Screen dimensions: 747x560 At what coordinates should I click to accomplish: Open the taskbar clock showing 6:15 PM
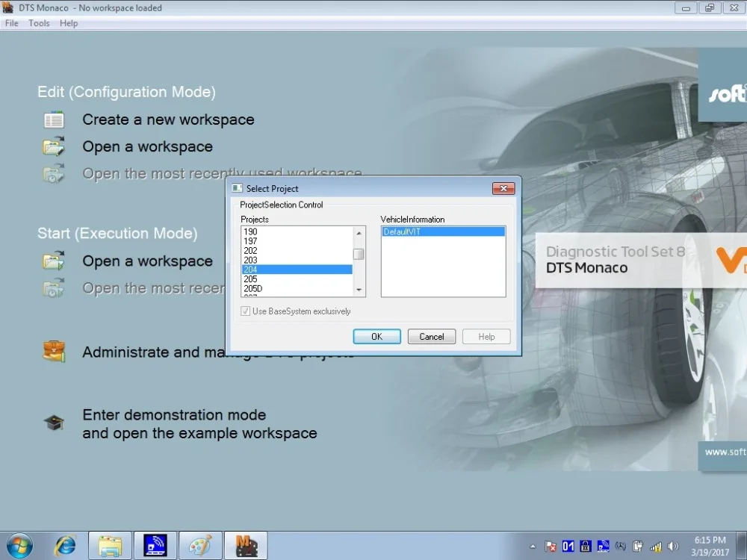(710, 547)
